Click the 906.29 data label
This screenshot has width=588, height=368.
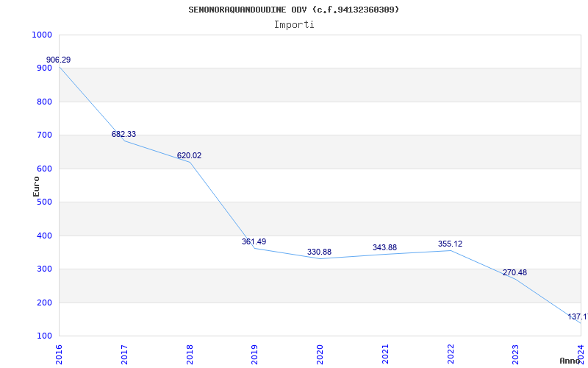[59, 60]
